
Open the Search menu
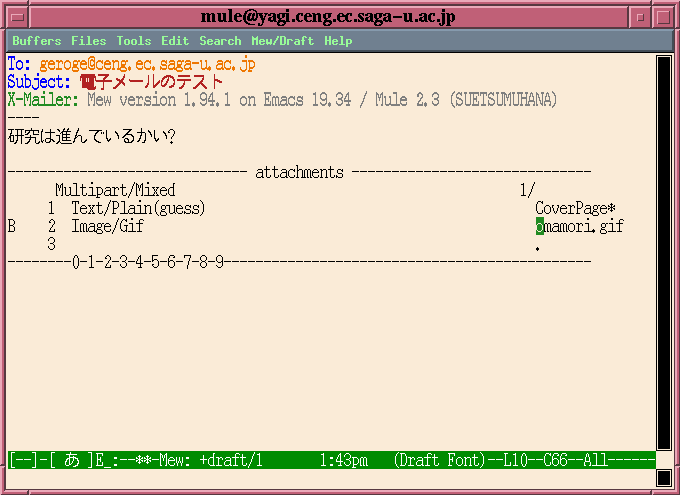pyautogui.click(x=220, y=41)
